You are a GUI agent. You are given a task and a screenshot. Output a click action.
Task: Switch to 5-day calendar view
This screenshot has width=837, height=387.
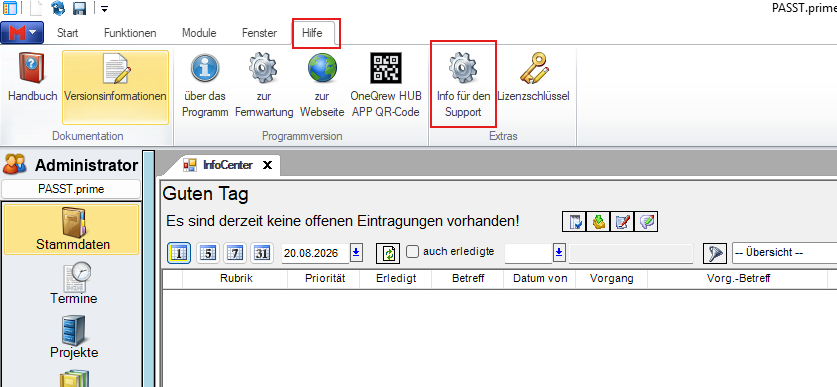click(x=207, y=253)
